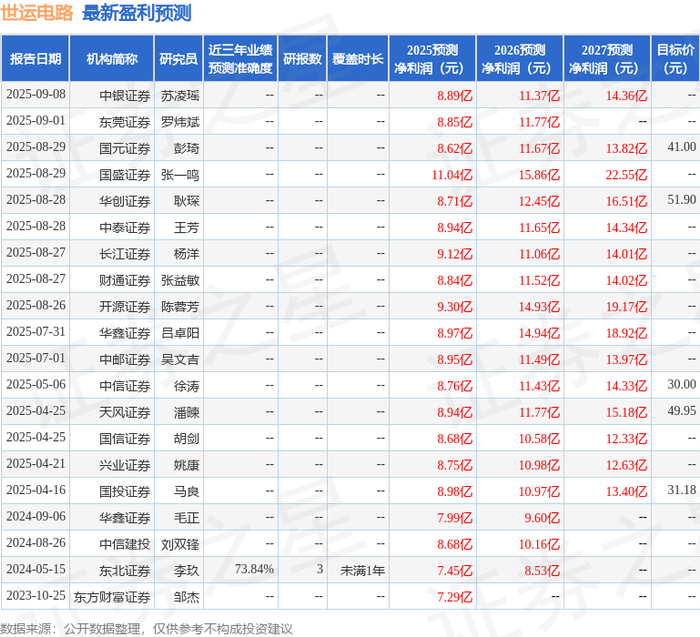Image resolution: width=700 pixels, height=637 pixels.
Task: Select the 机构简称 column header
Action: point(112,59)
